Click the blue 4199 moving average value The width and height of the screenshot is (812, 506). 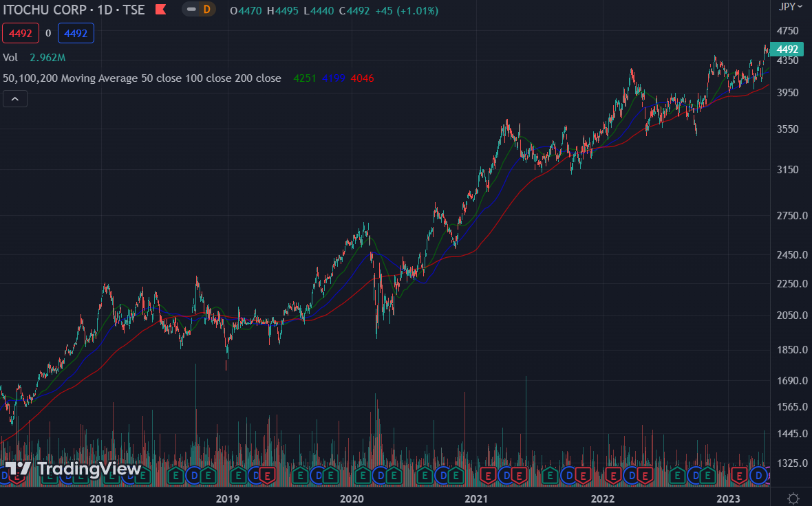pos(334,78)
